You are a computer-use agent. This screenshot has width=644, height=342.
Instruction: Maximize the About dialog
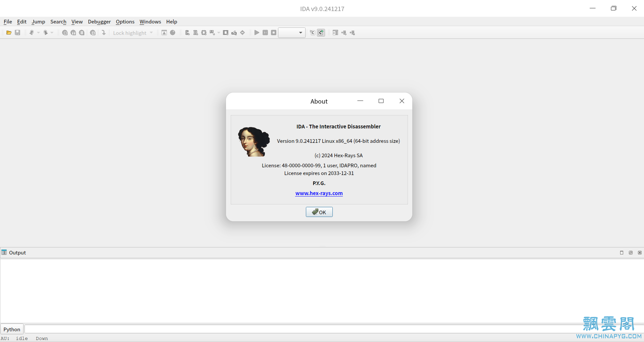[x=381, y=101]
